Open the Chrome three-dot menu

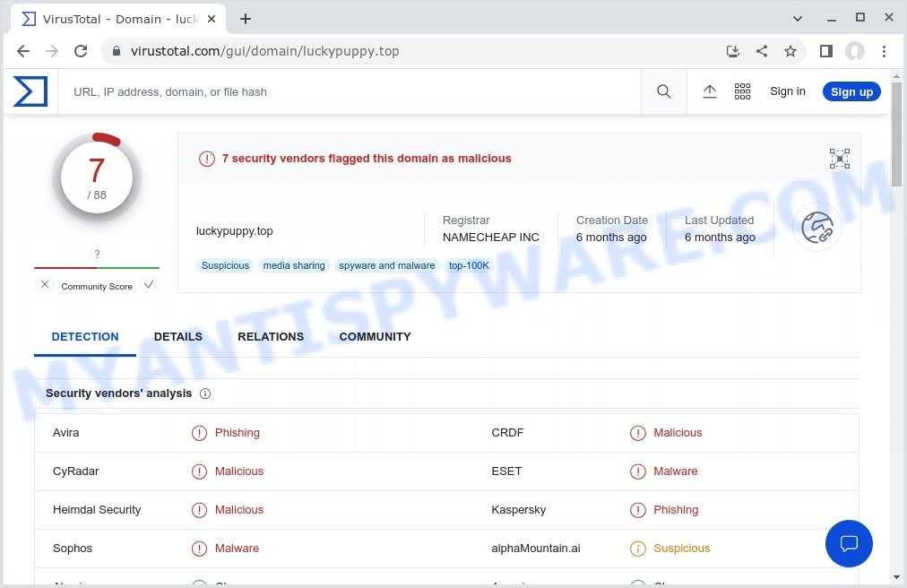pos(884,51)
